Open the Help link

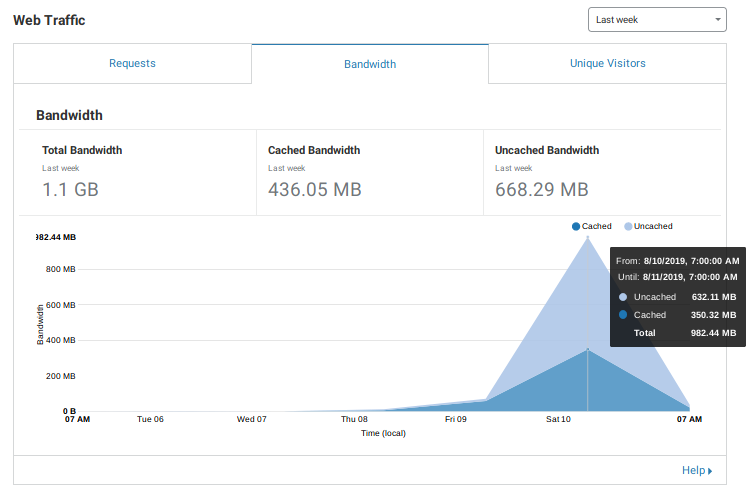(697, 470)
